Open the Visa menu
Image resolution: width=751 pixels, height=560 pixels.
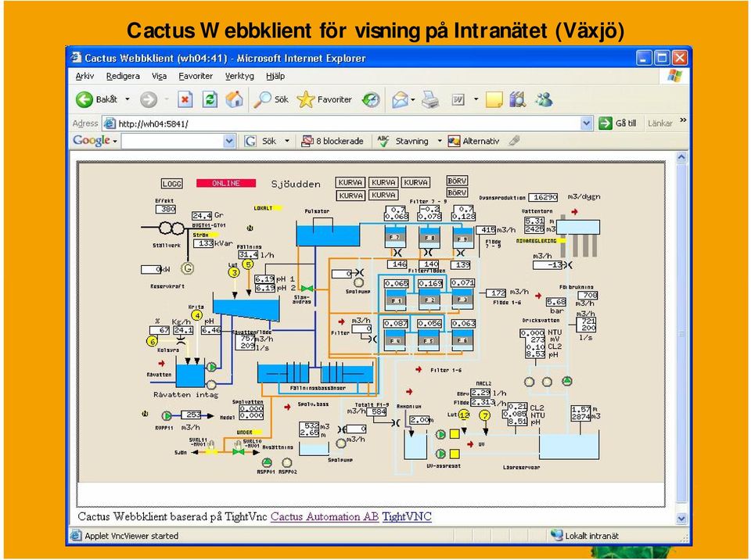[x=159, y=76]
